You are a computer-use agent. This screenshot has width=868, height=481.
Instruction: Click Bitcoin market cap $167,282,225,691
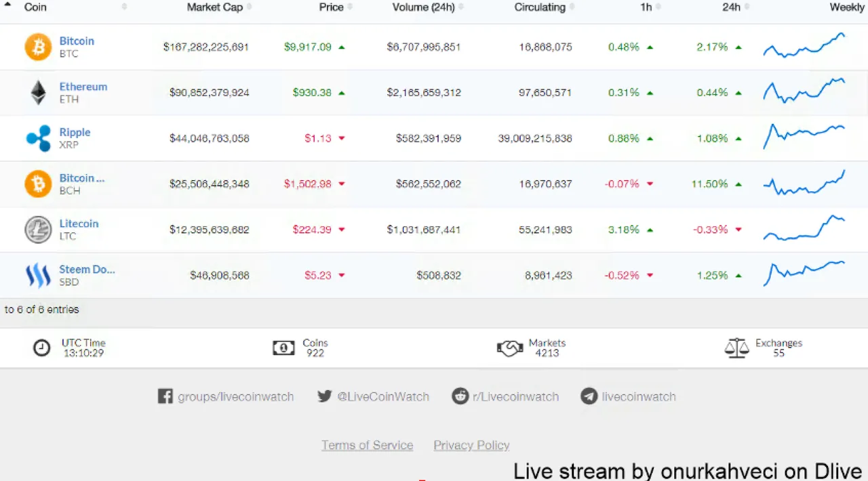coord(206,47)
